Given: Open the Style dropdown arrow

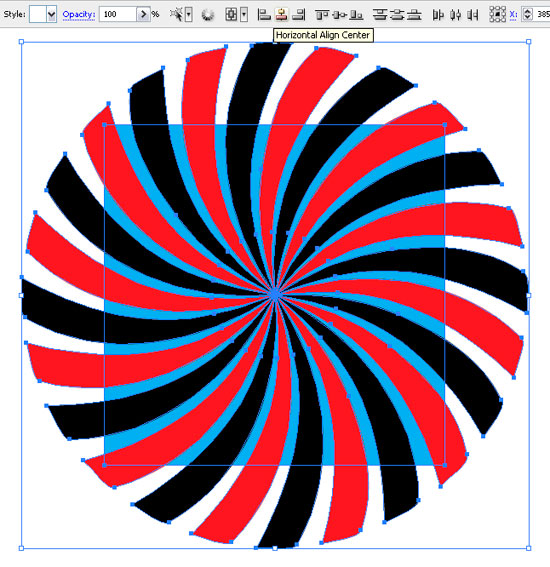Looking at the screenshot, I should [x=51, y=15].
